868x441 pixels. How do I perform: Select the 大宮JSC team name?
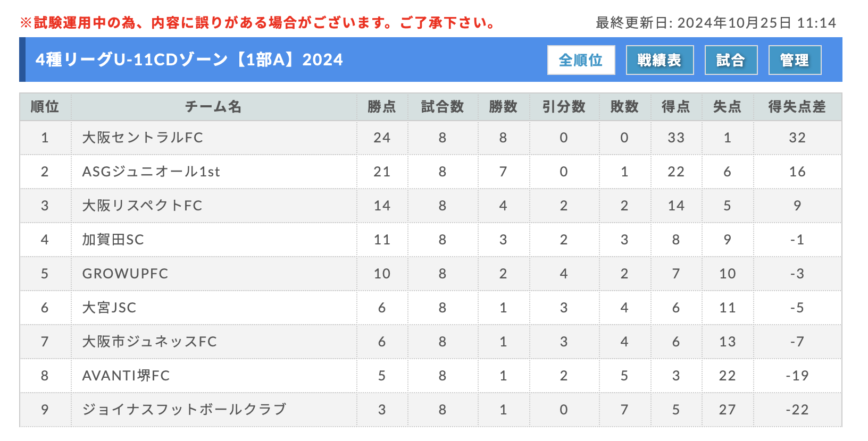click(x=109, y=308)
